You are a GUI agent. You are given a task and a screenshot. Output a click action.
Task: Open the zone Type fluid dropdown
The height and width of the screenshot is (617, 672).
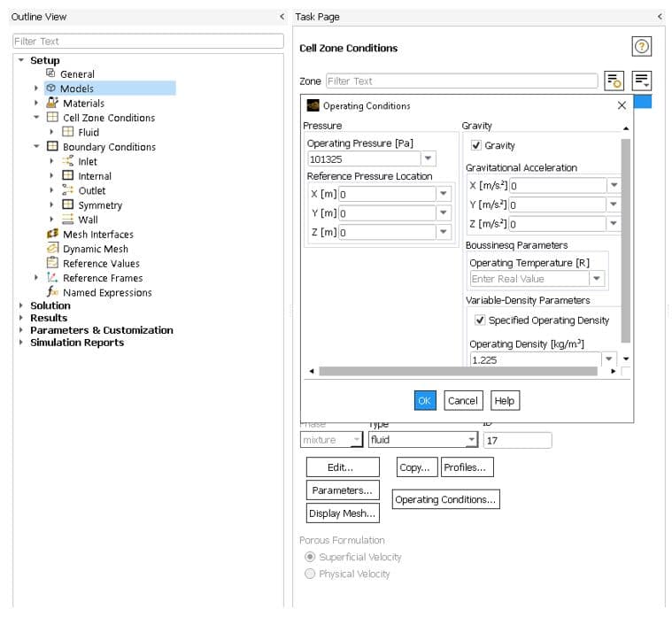(x=471, y=440)
